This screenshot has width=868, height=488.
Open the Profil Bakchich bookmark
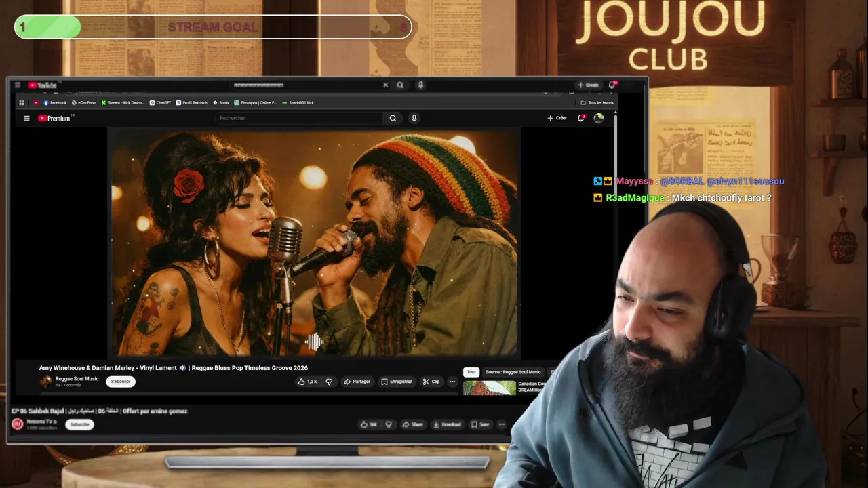pyautogui.click(x=191, y=103)
